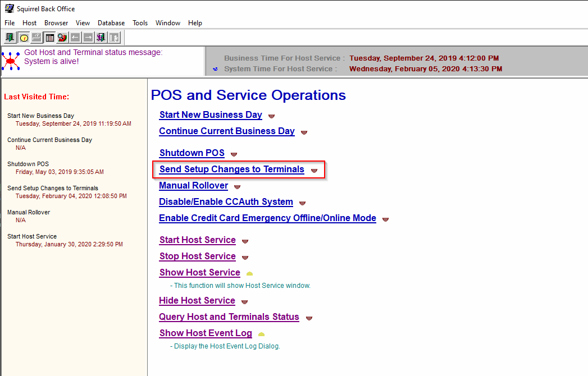Click Query Host and Terminals Status link
Screen dimensions: 588x376
229,317
